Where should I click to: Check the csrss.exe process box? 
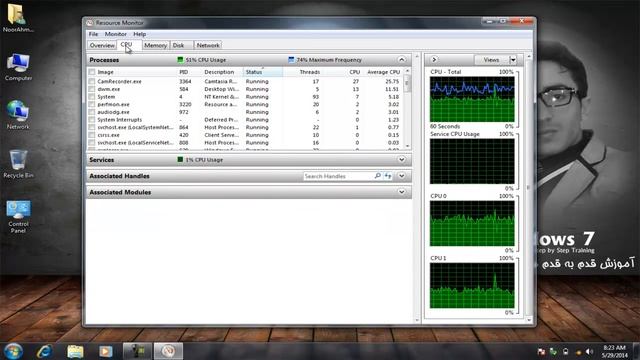[92, 135]
